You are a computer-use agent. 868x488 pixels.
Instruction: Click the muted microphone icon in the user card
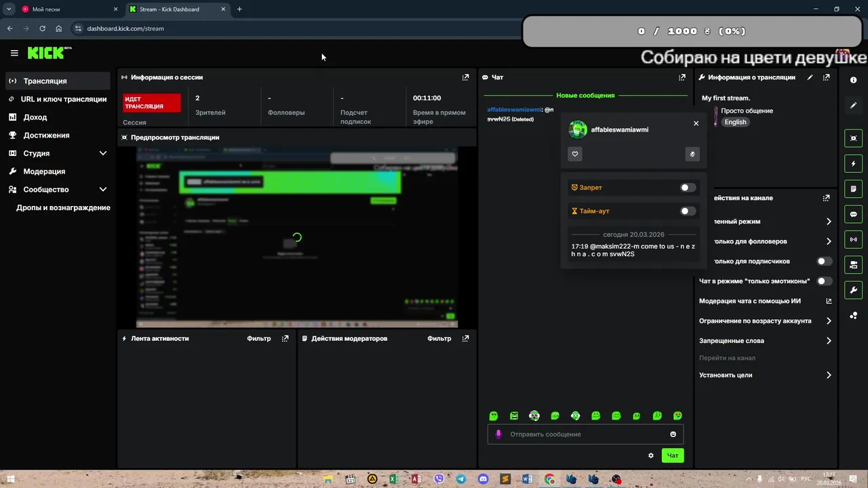692,154
